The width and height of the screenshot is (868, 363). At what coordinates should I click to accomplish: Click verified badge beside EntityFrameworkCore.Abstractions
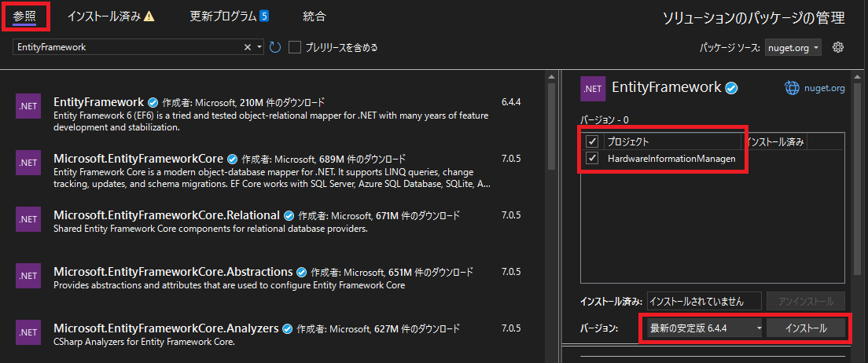pos(302,272)
